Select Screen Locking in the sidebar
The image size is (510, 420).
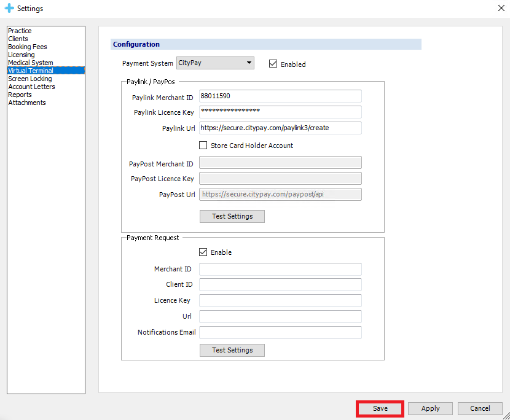[x=29, y=79]
